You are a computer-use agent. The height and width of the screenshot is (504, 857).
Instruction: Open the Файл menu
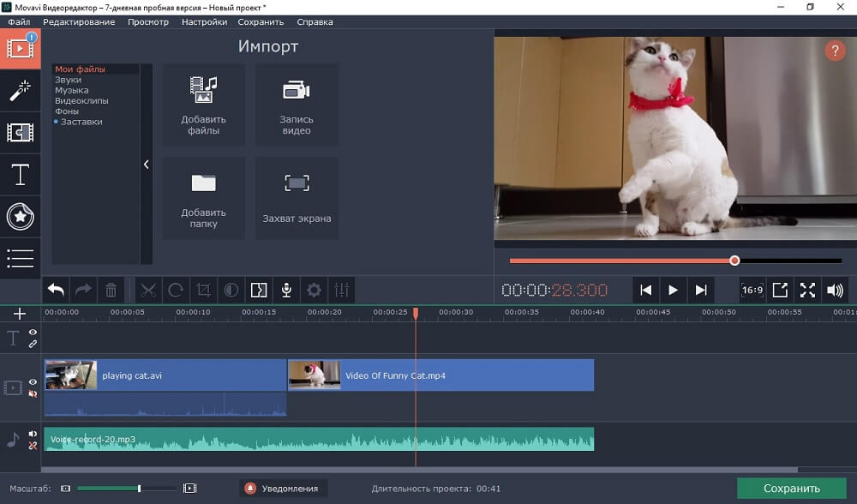[19, 22]
